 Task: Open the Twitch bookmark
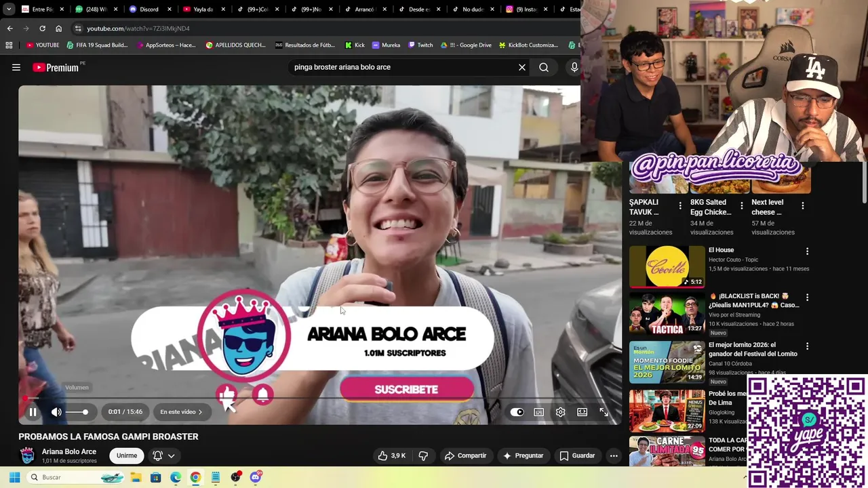[420, 45]
